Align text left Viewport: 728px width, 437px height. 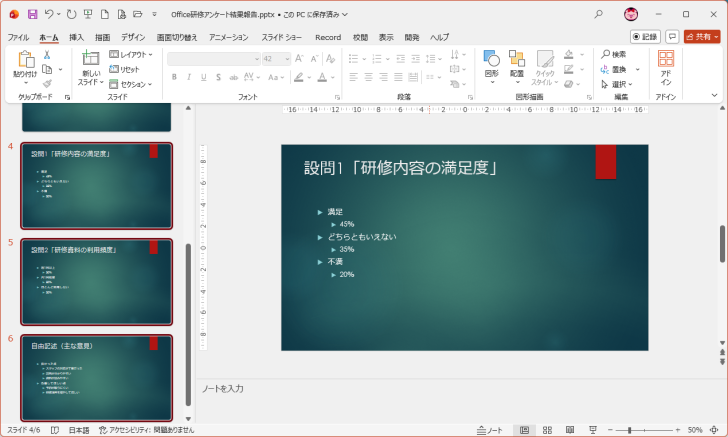point(354,77)
